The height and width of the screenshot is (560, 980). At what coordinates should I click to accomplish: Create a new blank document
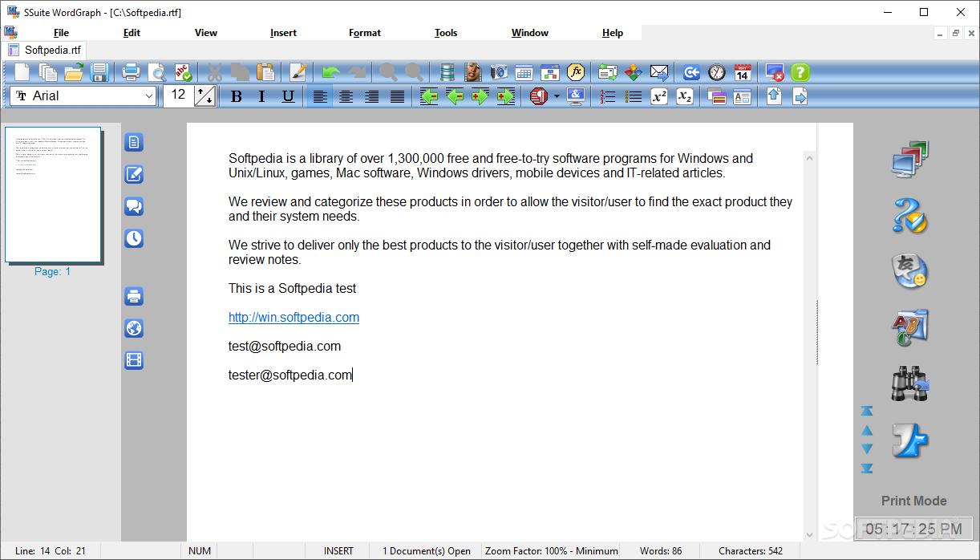(x=22, y=72)
